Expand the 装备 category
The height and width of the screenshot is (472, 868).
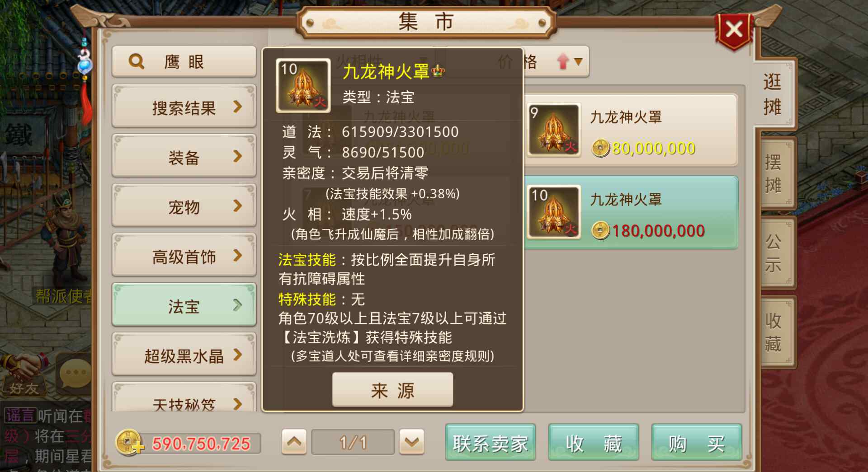coord(184,156)
